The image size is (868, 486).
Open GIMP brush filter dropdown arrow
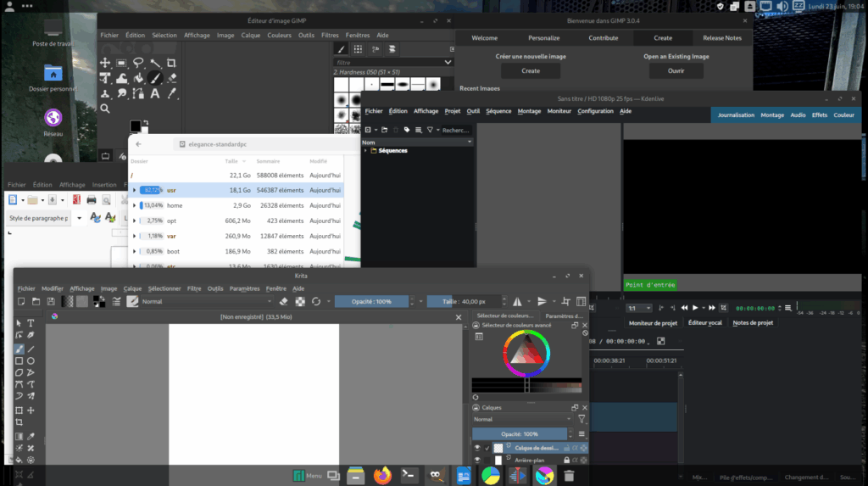tap(448, 63)
